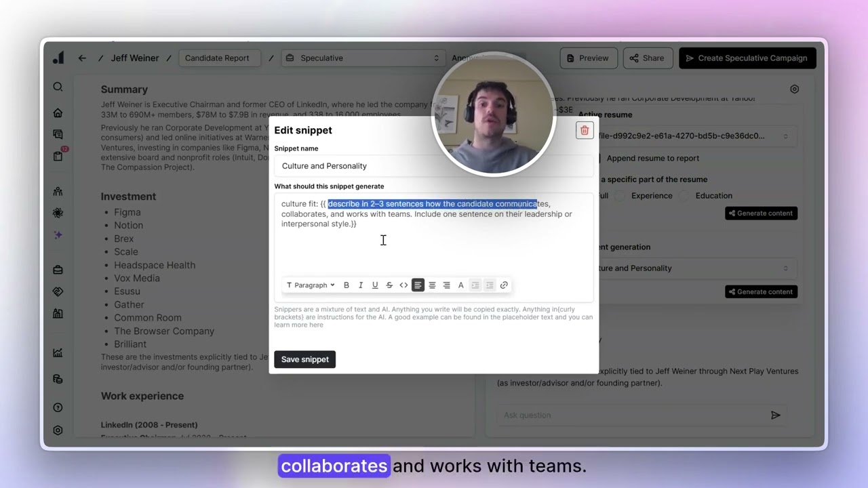
Task: Go back with the left arrow icon
Action: (82, 58)
